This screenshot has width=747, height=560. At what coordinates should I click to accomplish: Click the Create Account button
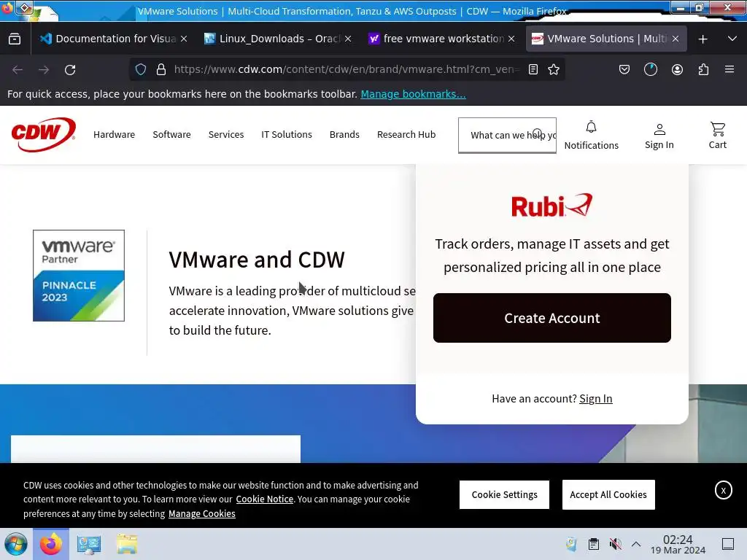[x=551, y=318]
